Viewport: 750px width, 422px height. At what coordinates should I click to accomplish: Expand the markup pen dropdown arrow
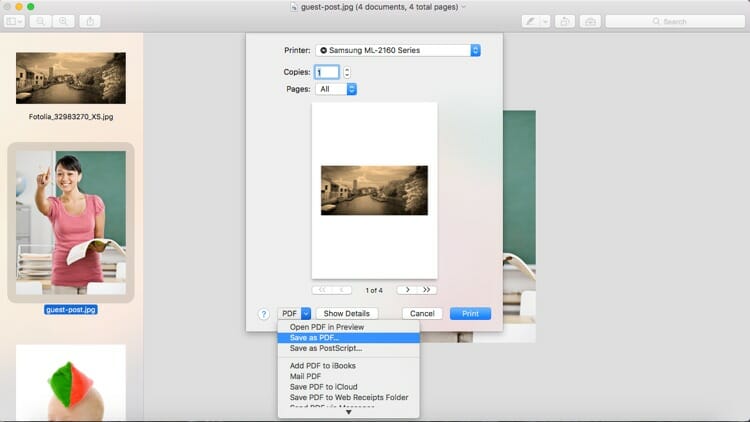[x=545, y=21]
